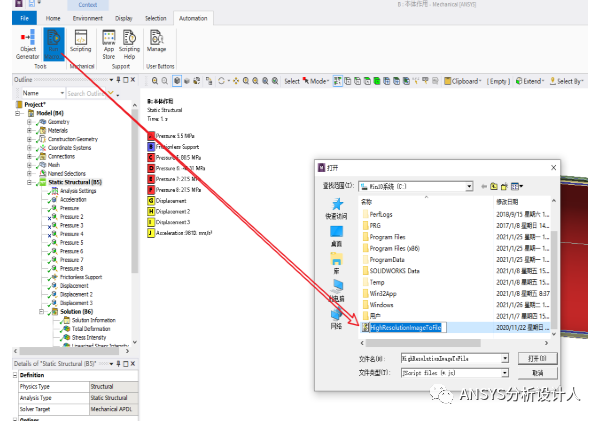Open the Desktop shortcut in dialog sidebar
The image size is (600, 421).
[336, 236]
